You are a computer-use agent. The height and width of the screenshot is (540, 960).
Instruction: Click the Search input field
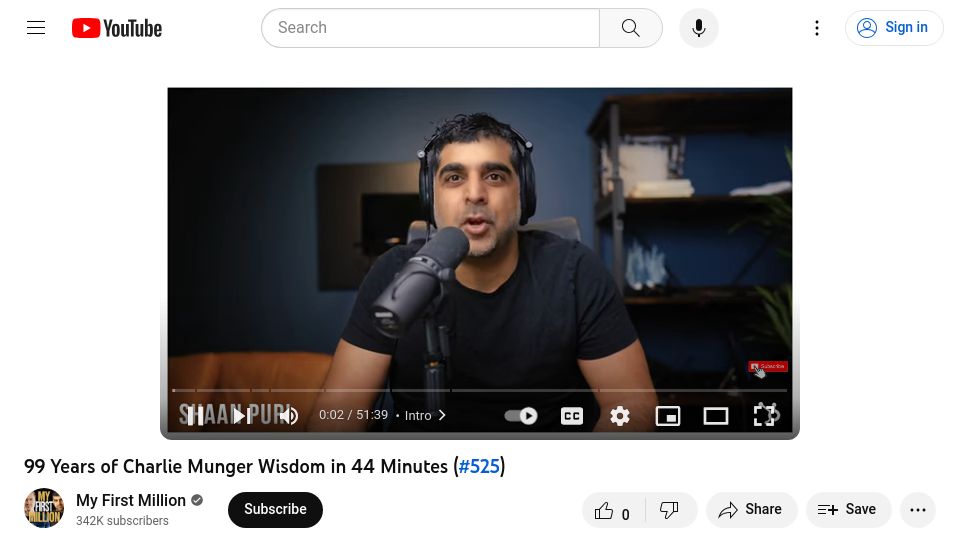(430, 28)
